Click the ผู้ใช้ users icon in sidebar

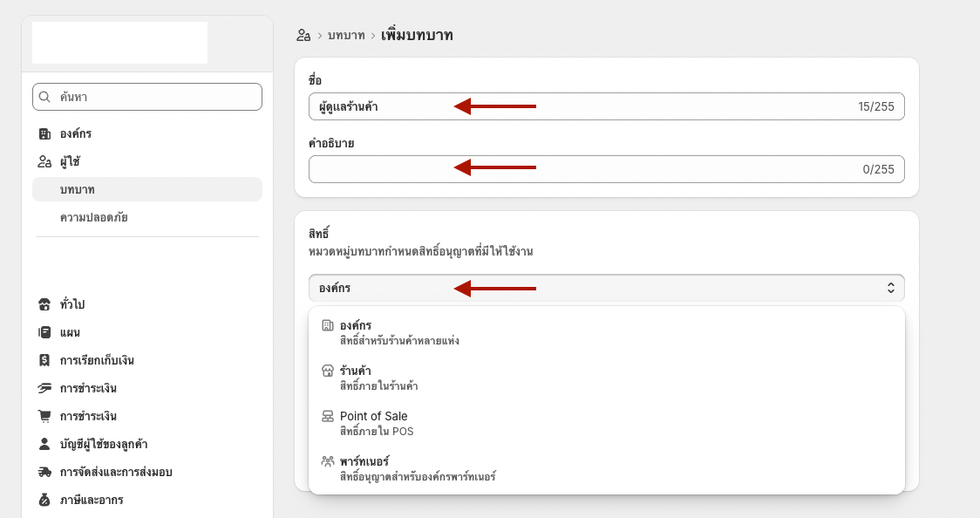click(44, 162)
